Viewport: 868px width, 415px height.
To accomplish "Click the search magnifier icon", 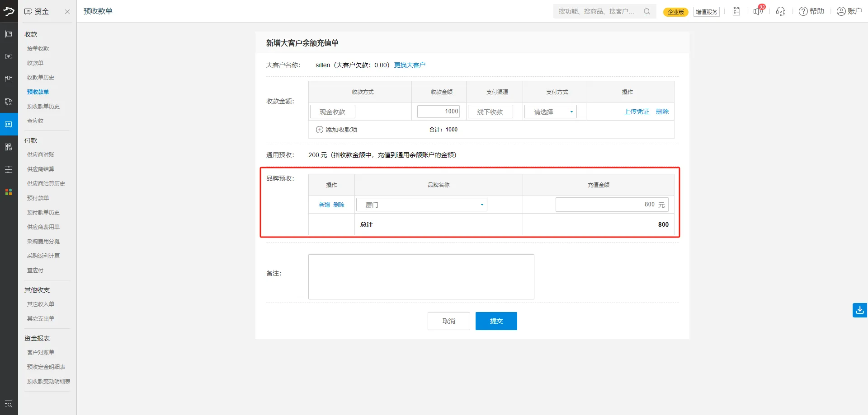I will [647, 11].
